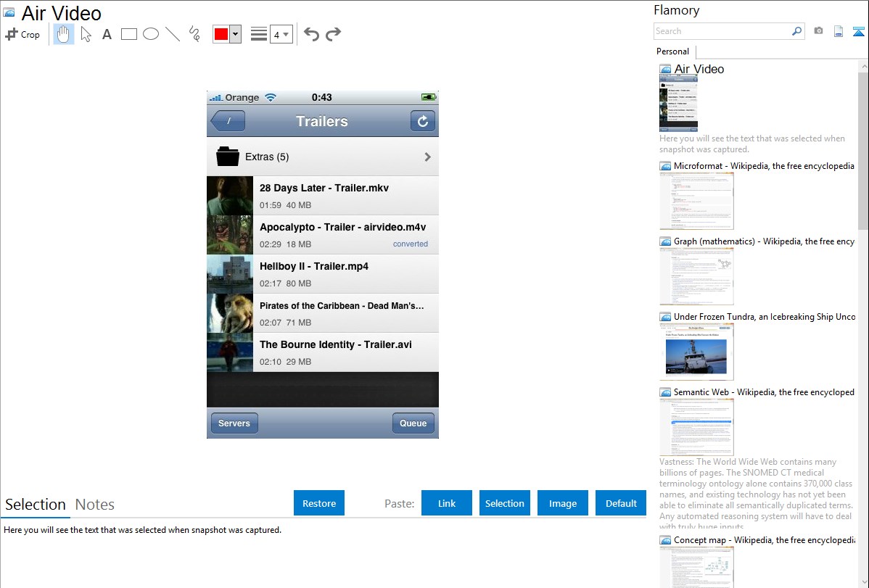Select Pirates of the Caribbean trailer row
The width and height of the screenshot is (869, 588).
[323, 313]
